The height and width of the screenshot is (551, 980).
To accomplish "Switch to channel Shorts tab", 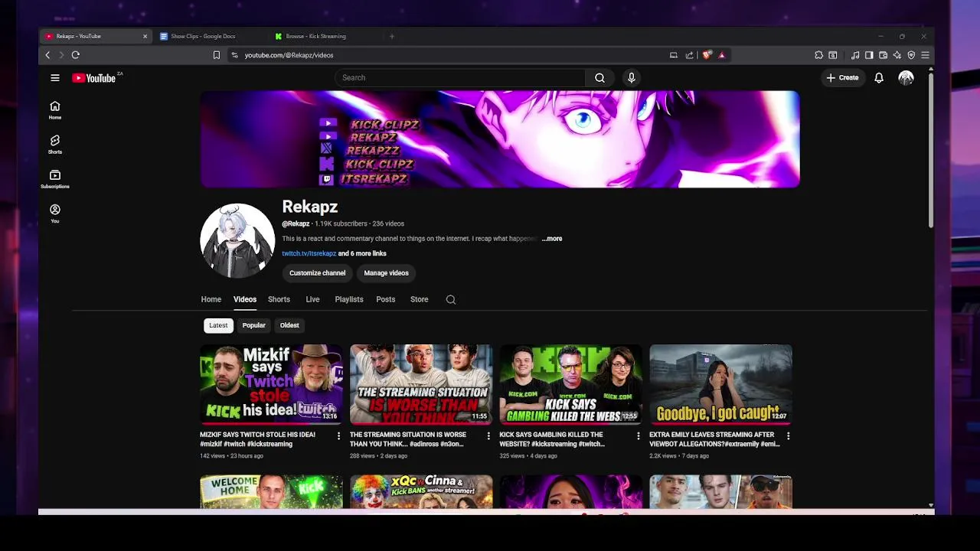I will pyautogui.click(x=279, y=299).
